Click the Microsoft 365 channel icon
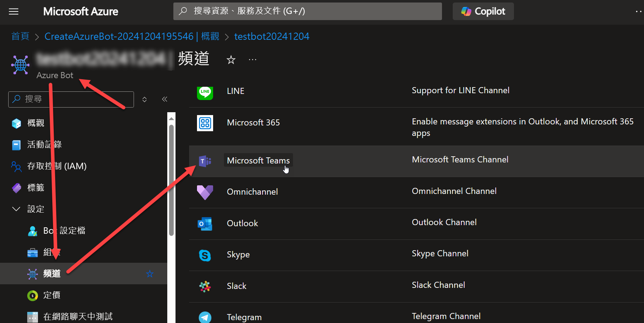 point(205,123)
